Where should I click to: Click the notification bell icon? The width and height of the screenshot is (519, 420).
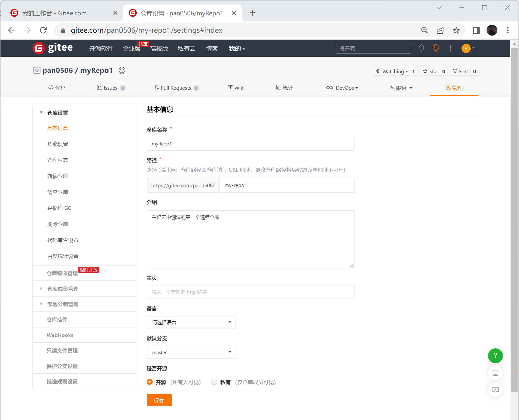(x=421, y=48)
